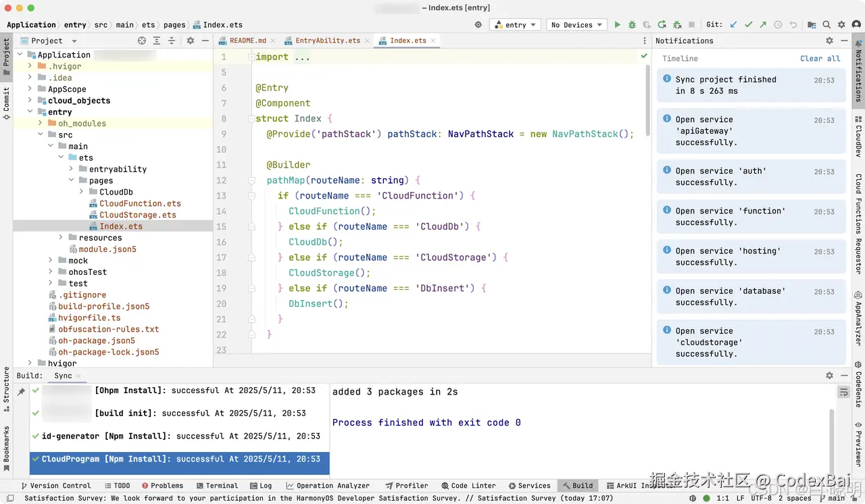Run the app with the green play icon
The width and height of the screenshot is (865, 504).
[x=617, y=25]
